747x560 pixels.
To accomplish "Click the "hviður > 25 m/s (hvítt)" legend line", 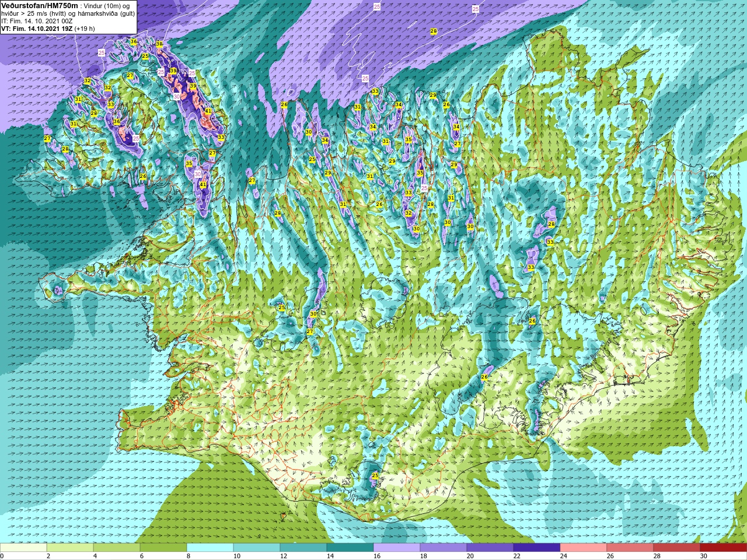I will coord(34,13).
